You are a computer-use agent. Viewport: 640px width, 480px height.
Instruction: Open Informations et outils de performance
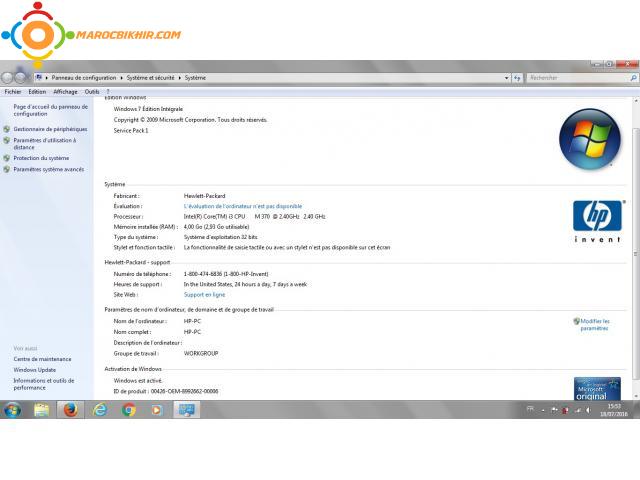[x=44, y=384]
